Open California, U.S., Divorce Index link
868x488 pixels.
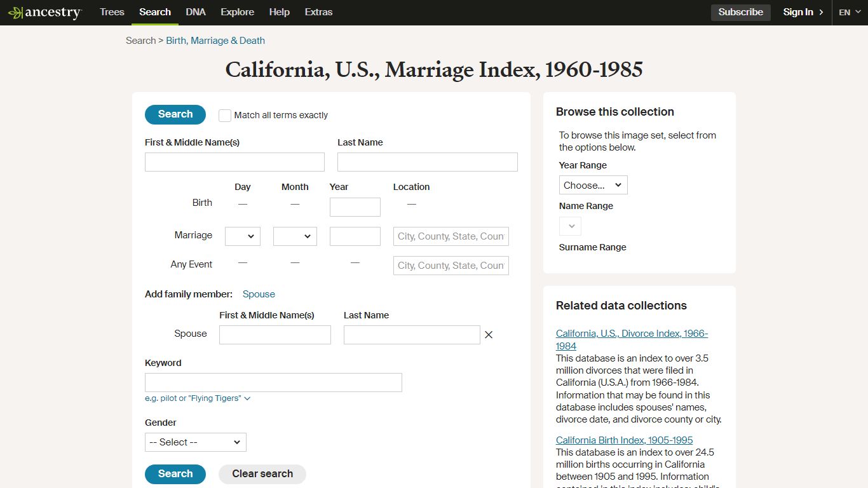[632, 340]
